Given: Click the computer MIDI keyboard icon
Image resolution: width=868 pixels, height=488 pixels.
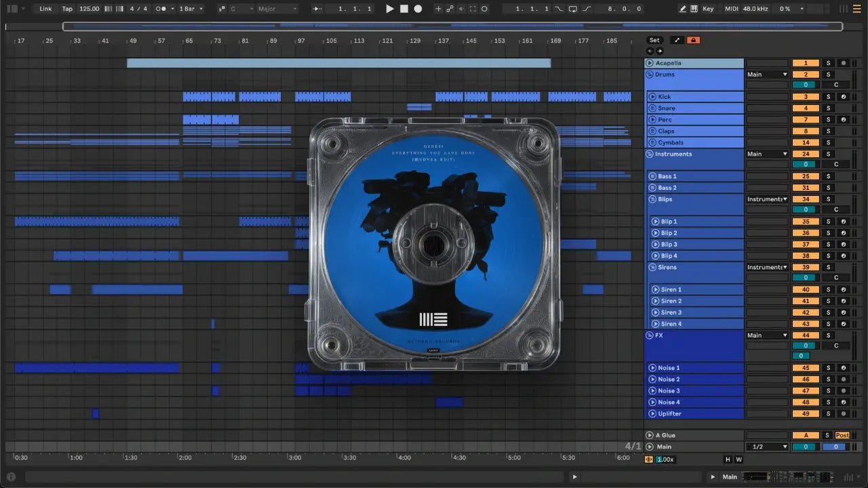Looking at the screenshot, I should click(694, 9).
